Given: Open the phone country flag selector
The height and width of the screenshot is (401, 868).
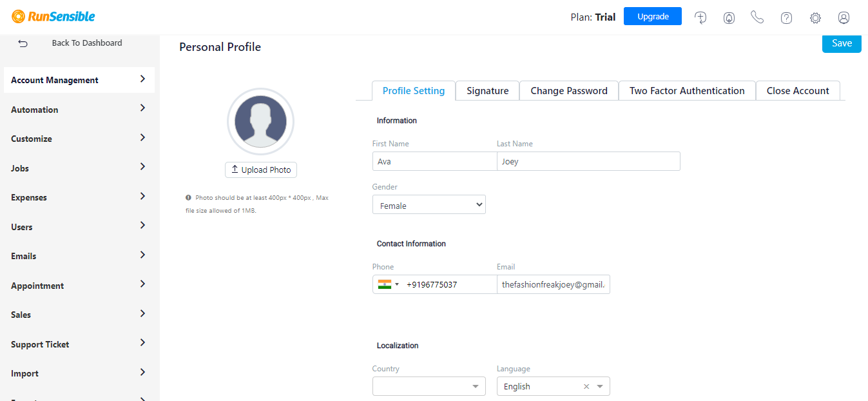Looking at the screenshot, I should tap(389, 284).
